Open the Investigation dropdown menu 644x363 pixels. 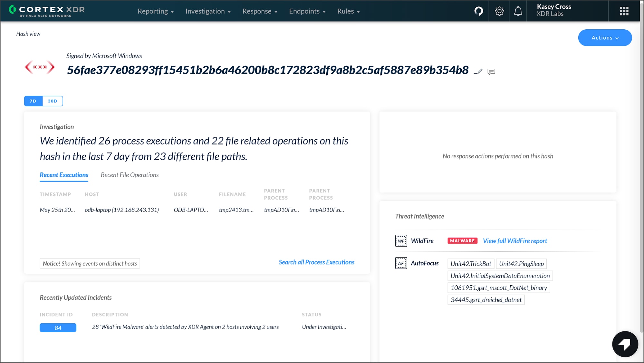tap(208, 11)
